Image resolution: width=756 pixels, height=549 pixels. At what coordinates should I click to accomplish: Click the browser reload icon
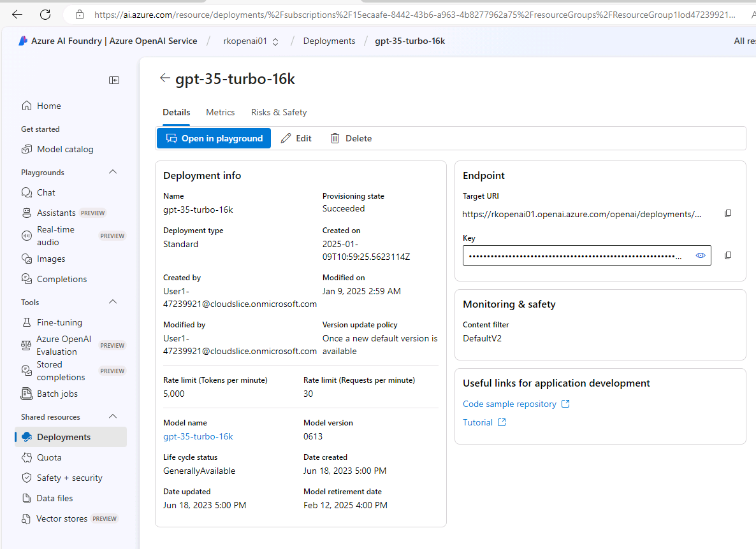click(45, 14)
